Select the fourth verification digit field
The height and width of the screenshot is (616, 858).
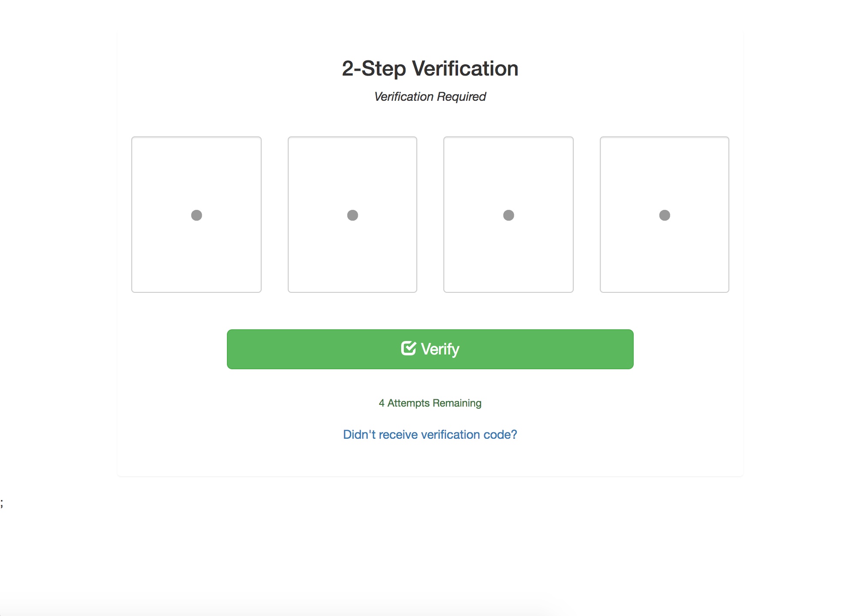pos(665,215)
